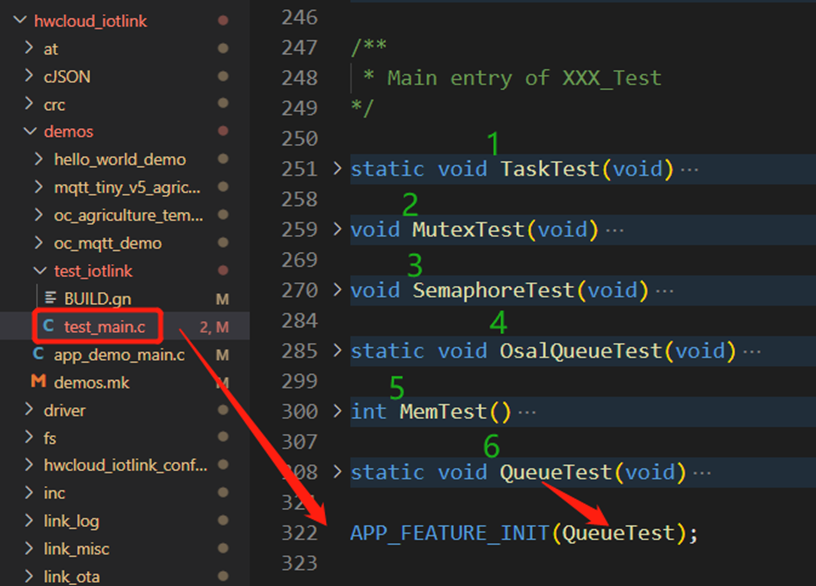Image resolution: width=816 pixels, height=586 pixels.
Task: Unfold the MutexTest function fold arrow
Action: coord(337,229)
